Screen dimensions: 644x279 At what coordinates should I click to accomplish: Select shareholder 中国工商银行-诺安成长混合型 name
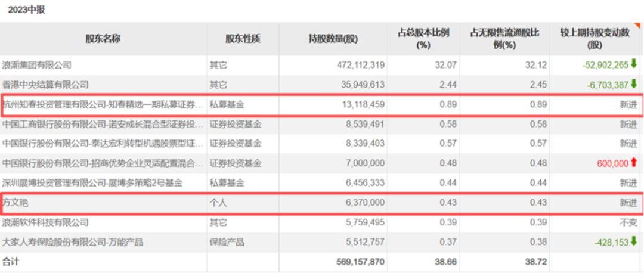(x=103, y=124)
